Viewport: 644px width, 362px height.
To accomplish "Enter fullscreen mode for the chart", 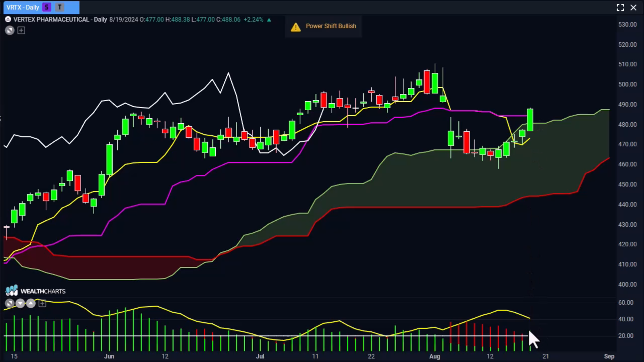I will pos(620,7).
